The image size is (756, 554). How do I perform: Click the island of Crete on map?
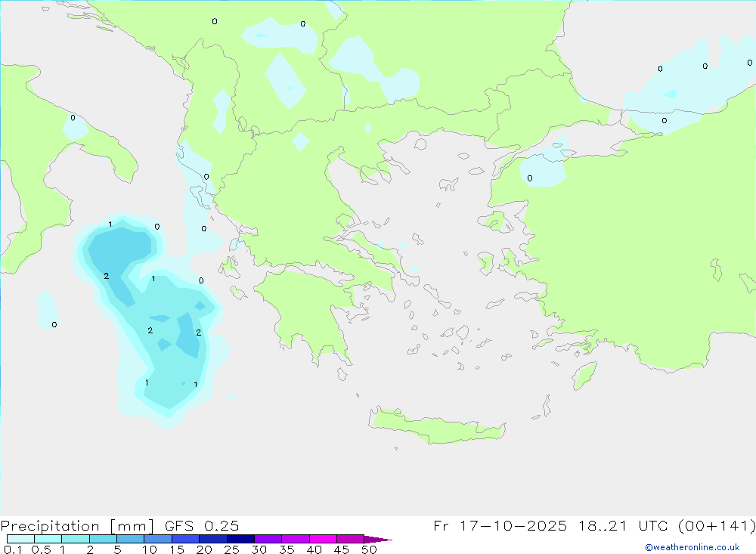tap(436, 427)
